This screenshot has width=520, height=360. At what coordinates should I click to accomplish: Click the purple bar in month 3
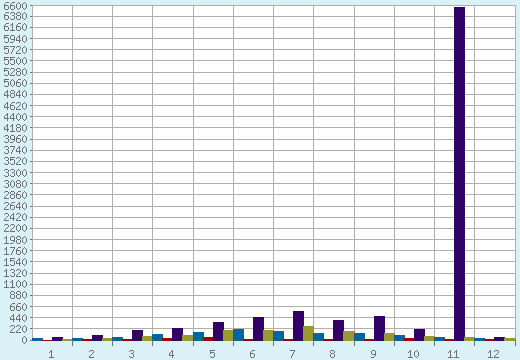[137, 335]
